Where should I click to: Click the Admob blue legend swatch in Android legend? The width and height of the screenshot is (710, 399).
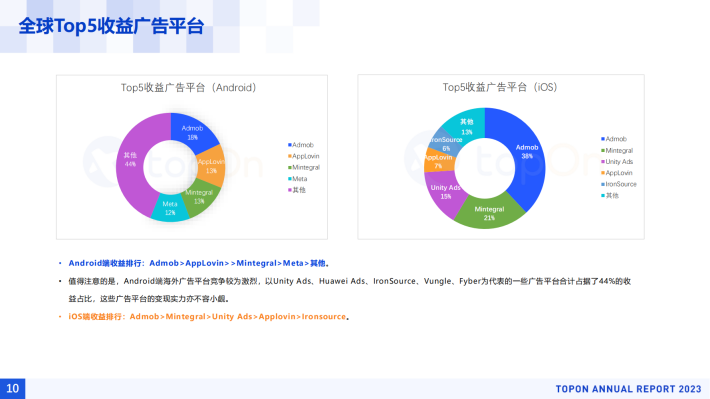290,145
